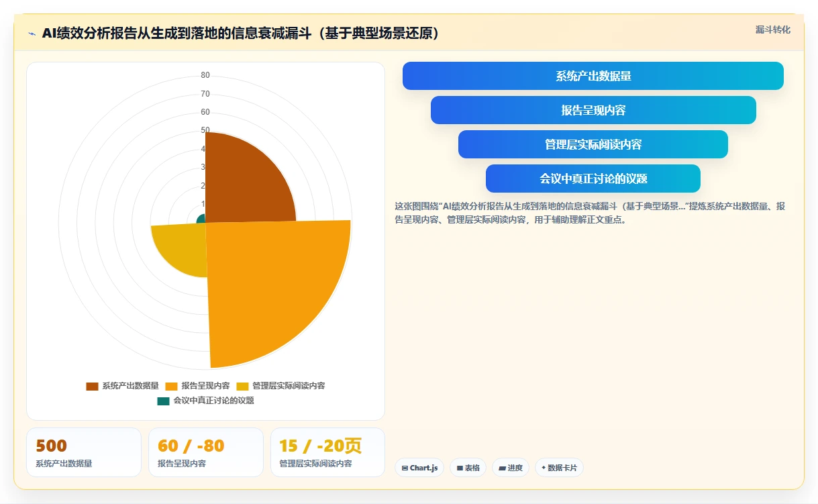Select the 管理层实际阅读内容 funnel bar

point(593,144)
